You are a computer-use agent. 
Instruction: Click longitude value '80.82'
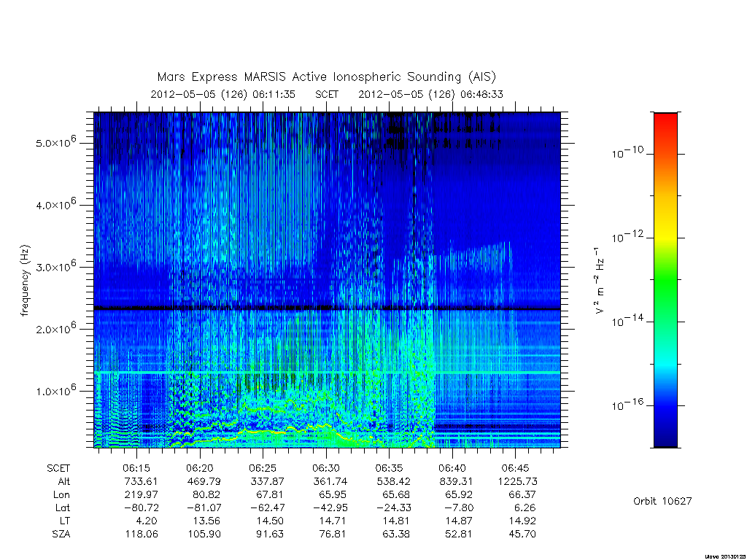point(206,495)
